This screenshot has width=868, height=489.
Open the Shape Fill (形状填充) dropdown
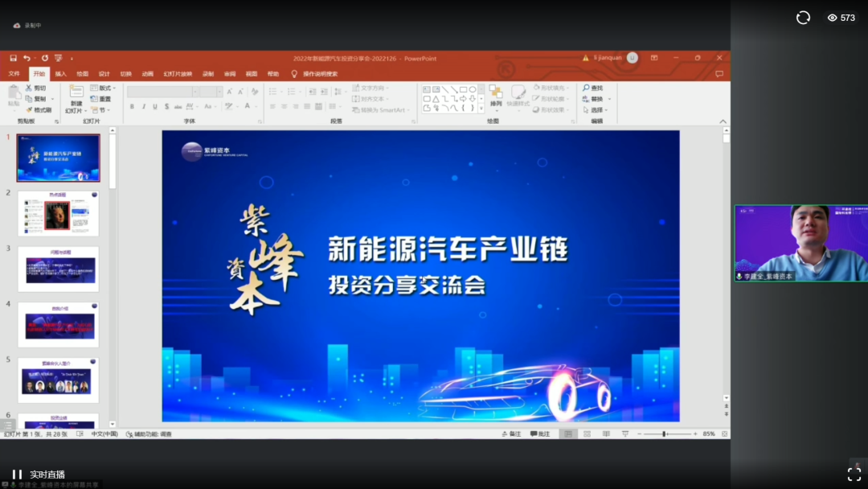click(x=551, y=88)
